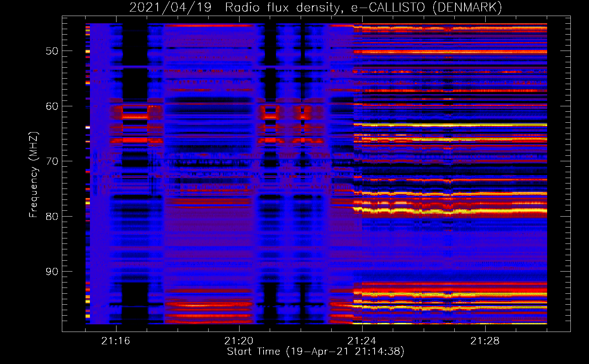Click the 80 frequency tick label

(52, 217)
